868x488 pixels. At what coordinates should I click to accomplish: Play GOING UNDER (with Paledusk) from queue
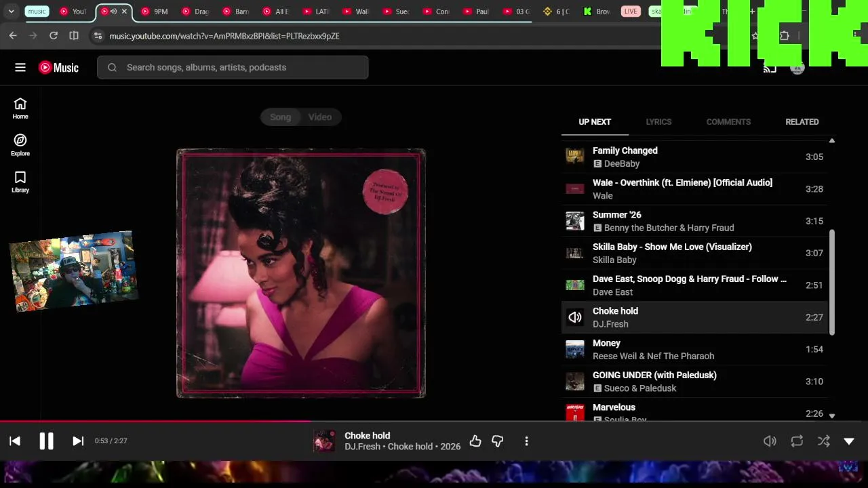(x=694, y=382)
